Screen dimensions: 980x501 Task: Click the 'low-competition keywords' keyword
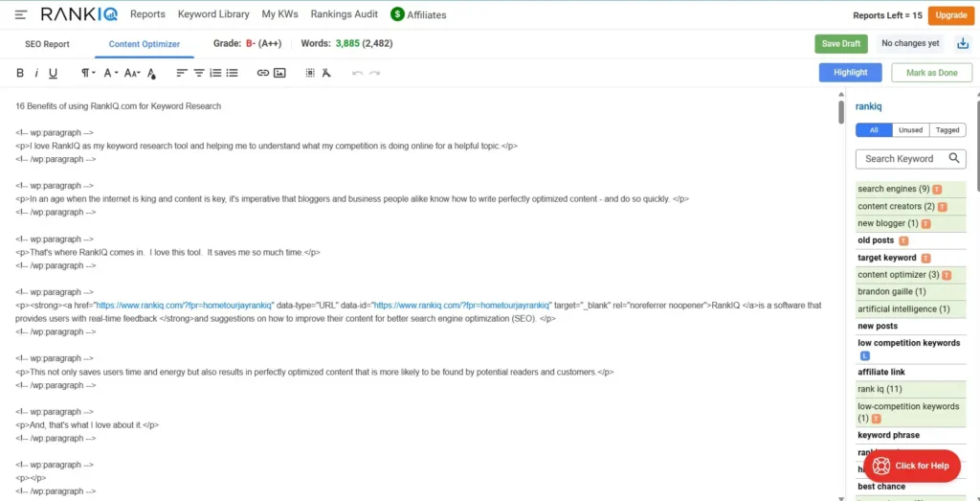point(911,412)
